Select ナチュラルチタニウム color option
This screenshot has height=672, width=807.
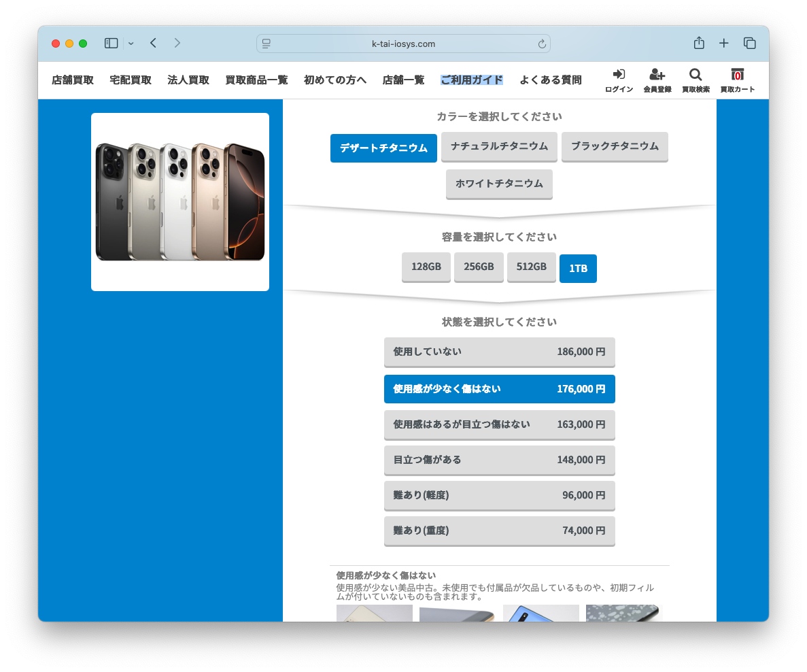coord(499,146)
